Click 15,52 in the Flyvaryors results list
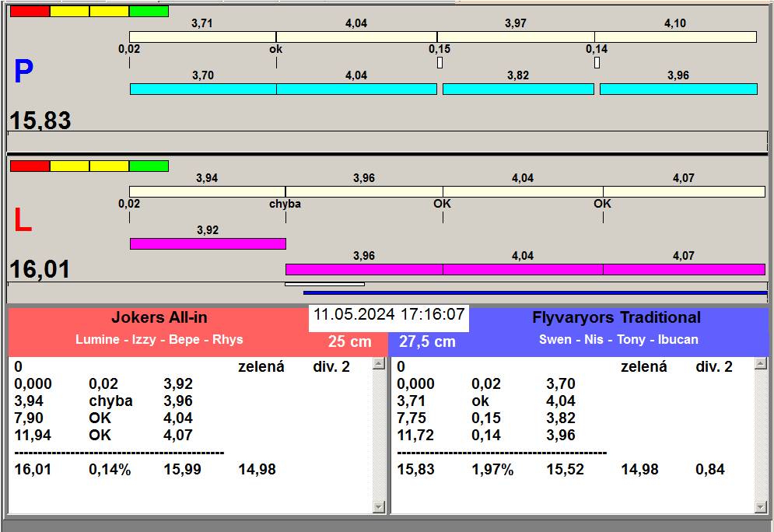This screenshot has width=774, height=532. pos(565,469)
